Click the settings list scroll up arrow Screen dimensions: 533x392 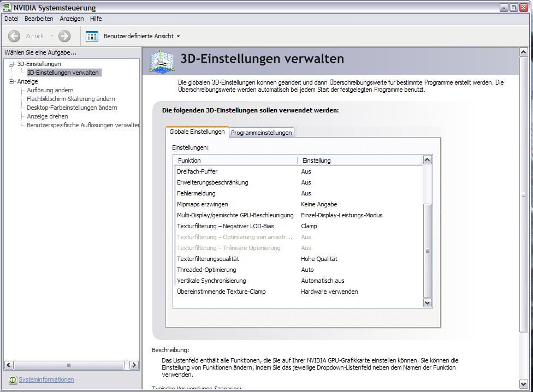[427, 159]
